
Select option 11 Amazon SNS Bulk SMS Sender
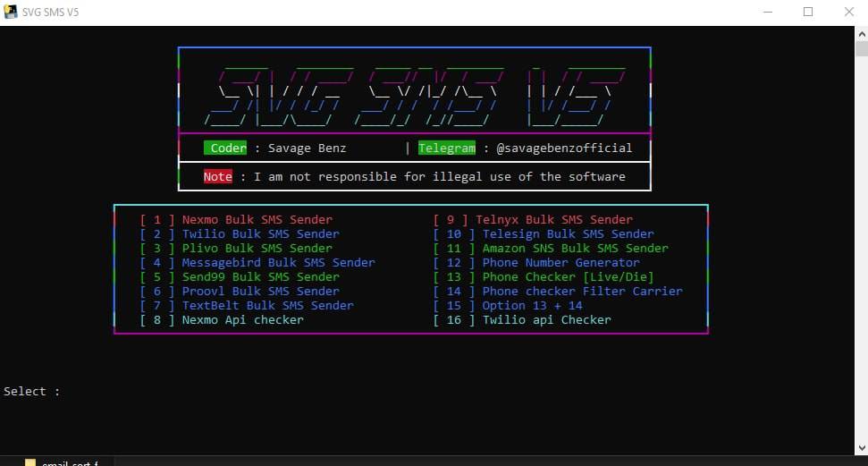click(x=551, y=249)
